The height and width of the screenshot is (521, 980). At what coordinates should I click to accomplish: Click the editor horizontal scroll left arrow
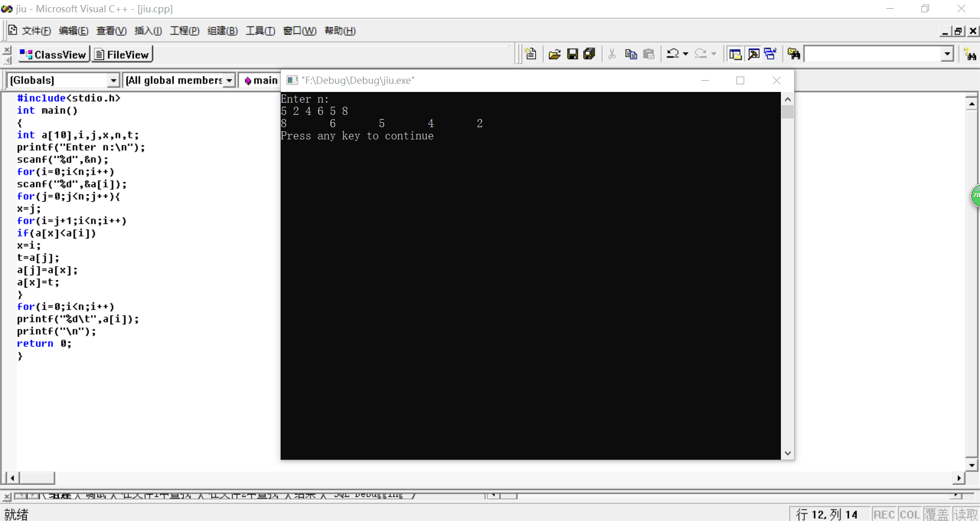click(12, 478)
